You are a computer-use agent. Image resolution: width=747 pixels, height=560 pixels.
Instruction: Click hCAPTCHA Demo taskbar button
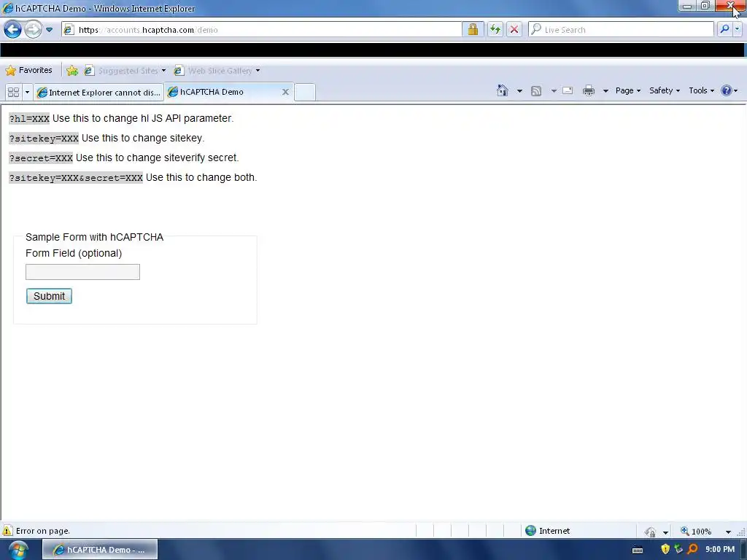click(99, 550)
